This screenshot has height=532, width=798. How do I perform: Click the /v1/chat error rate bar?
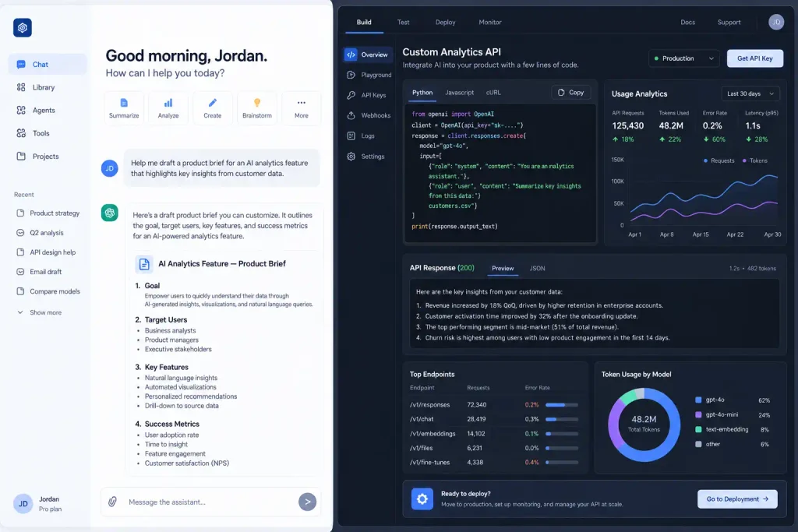point(562,420)
